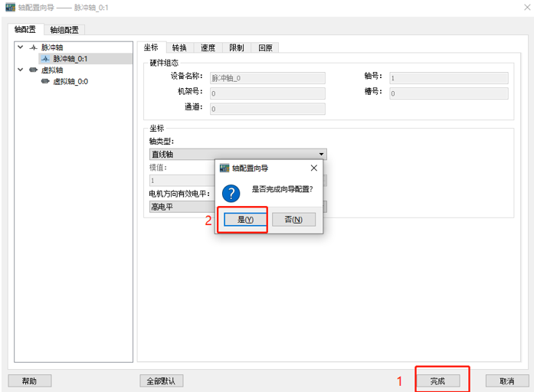Close the 轴配置向导 confirmation dialog
Image resolution: width=534 pixels, height=392 pixels.
(x=314, y=168)
